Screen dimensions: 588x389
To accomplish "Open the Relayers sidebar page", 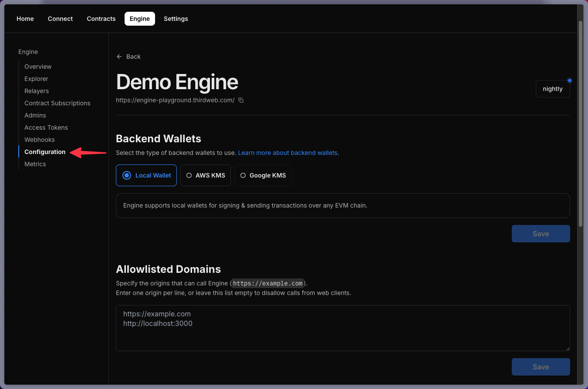I will pos(37,91).
